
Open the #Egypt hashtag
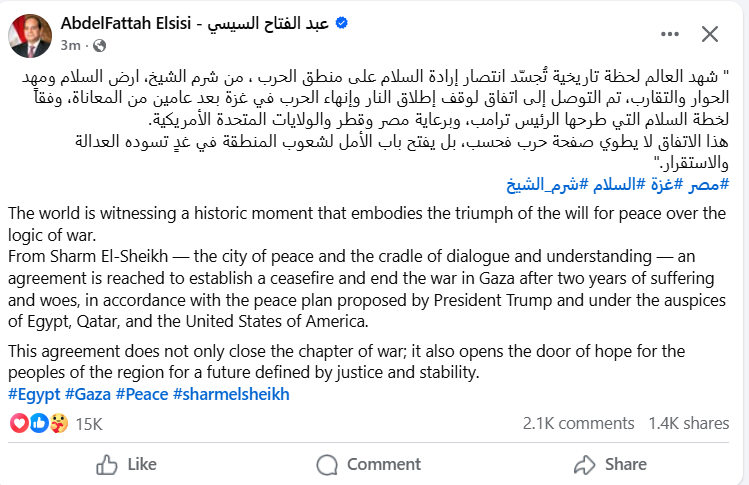(34, 394)
